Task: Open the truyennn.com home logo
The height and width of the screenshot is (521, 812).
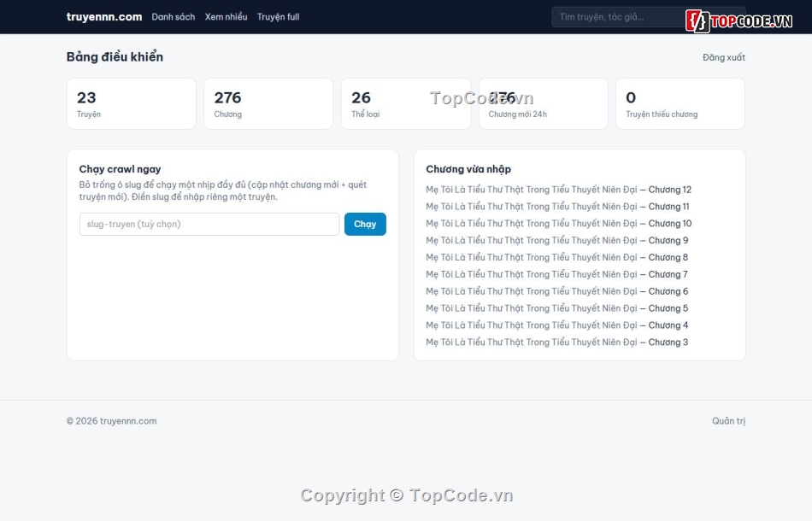Action: [104, 17]
